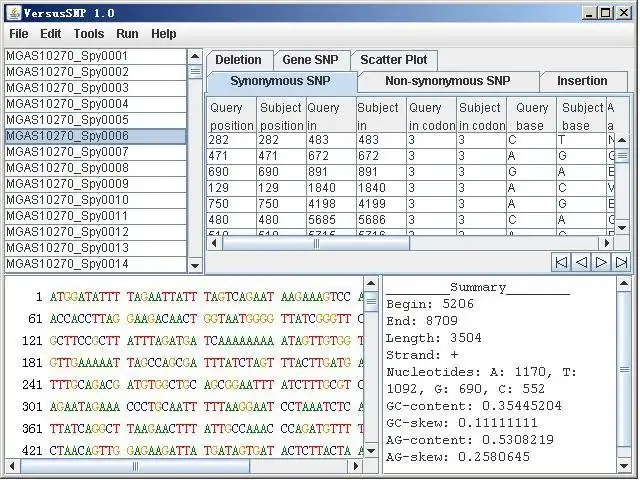640x480 pixels.
Task: Go to last page of SNP results
Action: [x=621, y=262]
